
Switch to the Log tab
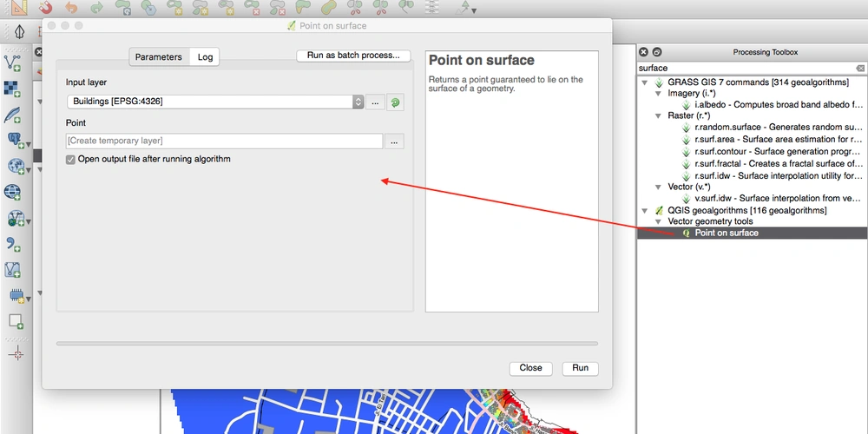(205, 57)
